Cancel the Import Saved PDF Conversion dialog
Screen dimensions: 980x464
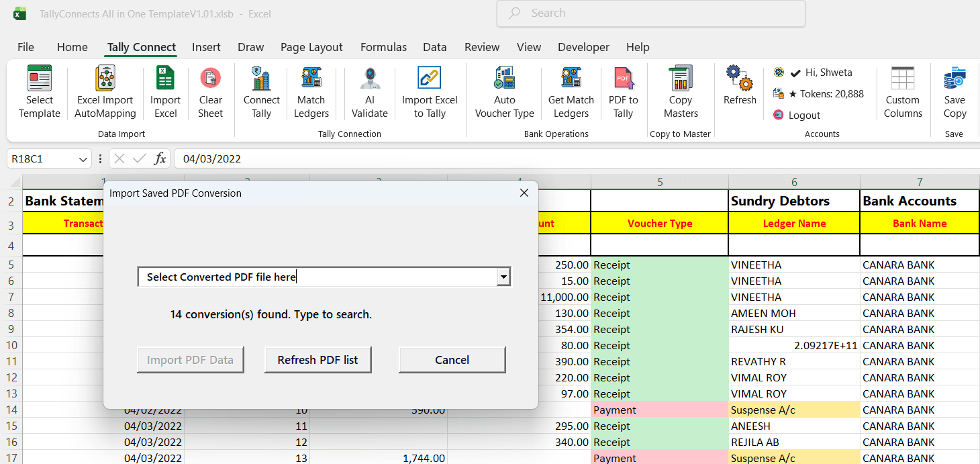[452, 359]
